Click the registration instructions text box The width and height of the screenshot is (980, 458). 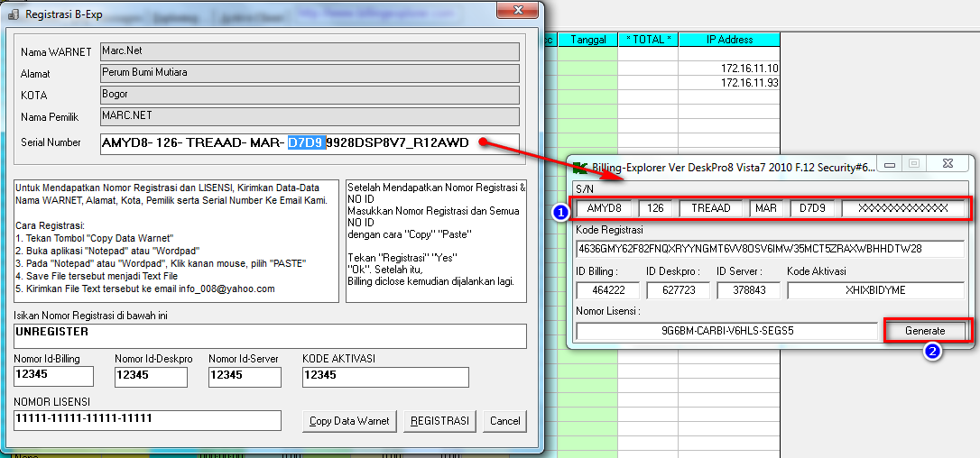[x=176, y=241]
